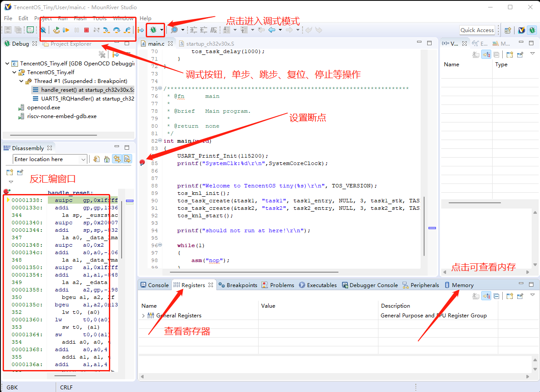This screenshot has height=392, width=540.
Task: Switch to the Breakpoints tab
Action: pyautogui.click(x=238, y=285)
